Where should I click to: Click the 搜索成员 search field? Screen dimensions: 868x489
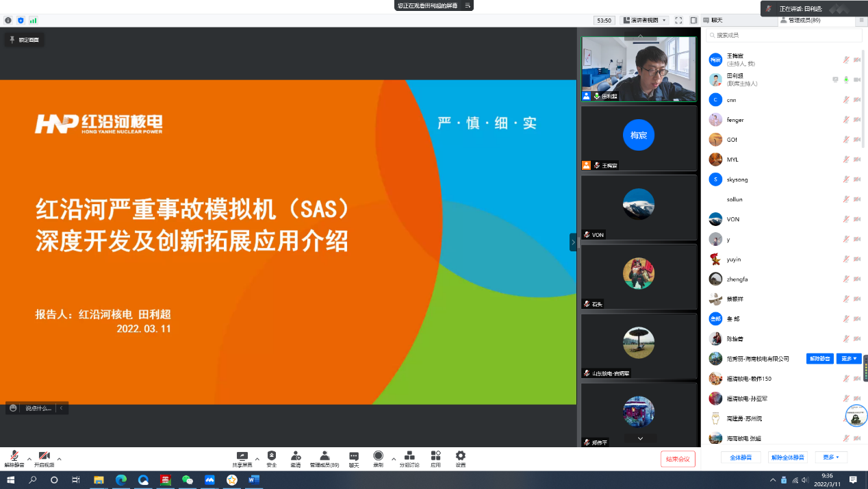tap(784, 35)
